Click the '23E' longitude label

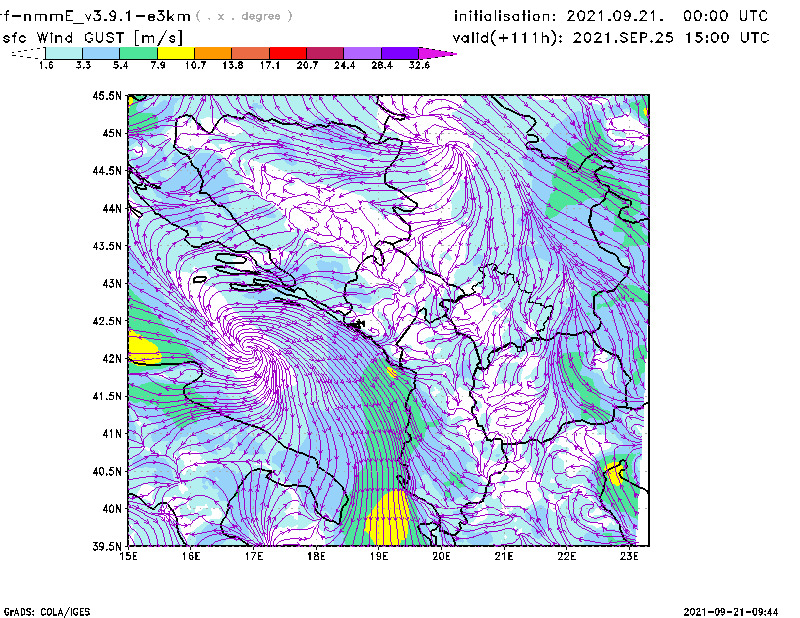(629, 556)
